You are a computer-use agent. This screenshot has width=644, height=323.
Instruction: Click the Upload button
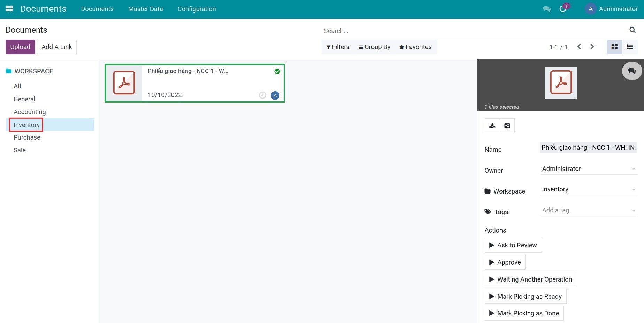point(20,47)
